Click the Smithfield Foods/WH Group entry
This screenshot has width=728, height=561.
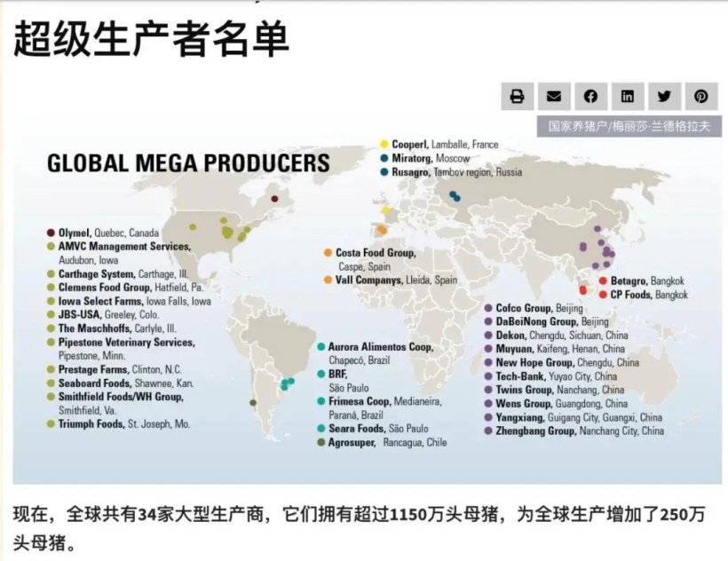click(x=115, y=404)
